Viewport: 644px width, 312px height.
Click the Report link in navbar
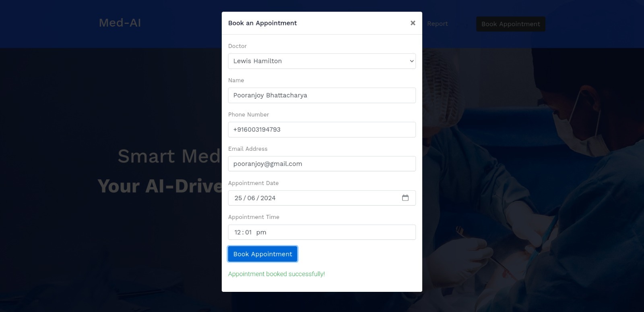438,24
